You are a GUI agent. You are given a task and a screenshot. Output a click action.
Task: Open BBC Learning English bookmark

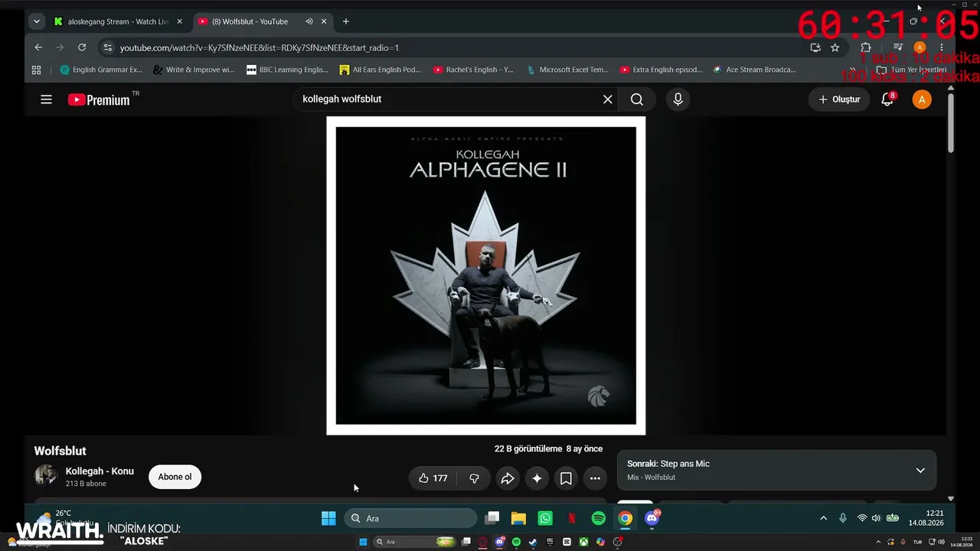pos(287,70)
